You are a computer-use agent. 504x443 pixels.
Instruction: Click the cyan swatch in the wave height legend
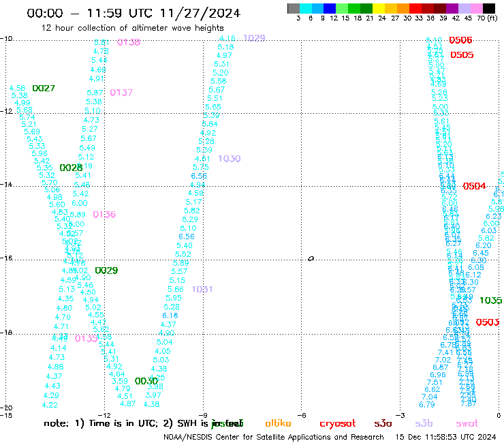tap(306, 8)
